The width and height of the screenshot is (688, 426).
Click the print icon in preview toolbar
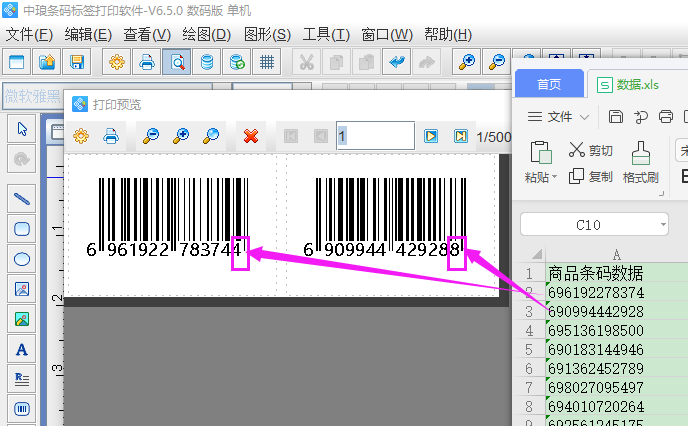112,136
